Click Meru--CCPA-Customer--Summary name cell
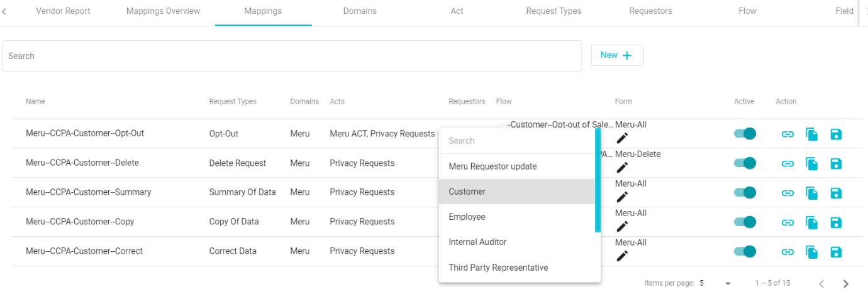The height and width of the screenshot is (299, 868). tap(89, 192)
